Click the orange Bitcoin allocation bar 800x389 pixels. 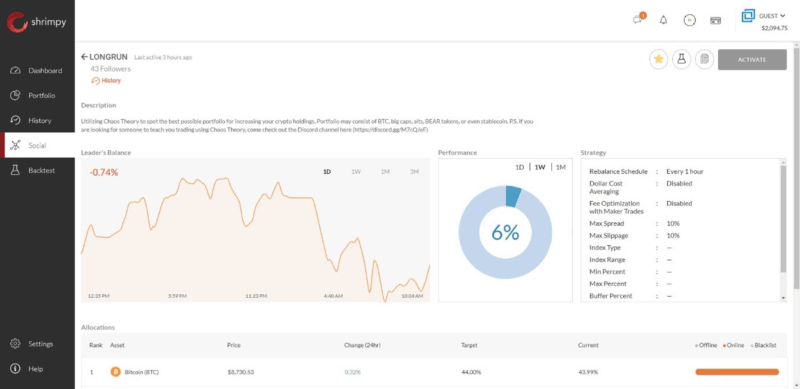[737, 372]
